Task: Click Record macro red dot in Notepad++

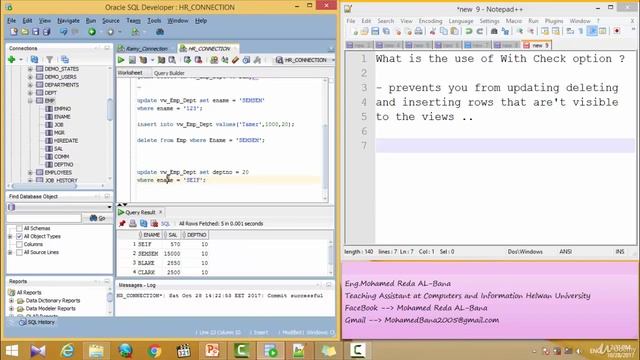Action: [x=617, y=31]
